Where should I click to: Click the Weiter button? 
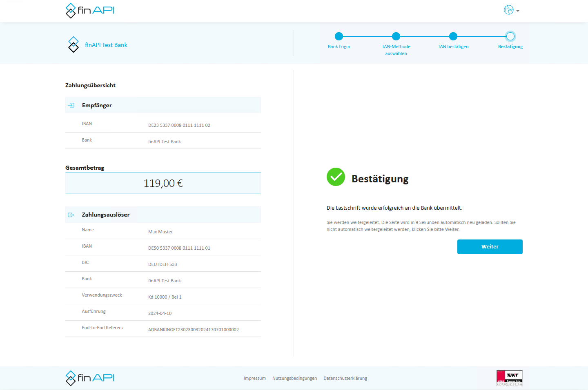[x=490, y=247]
